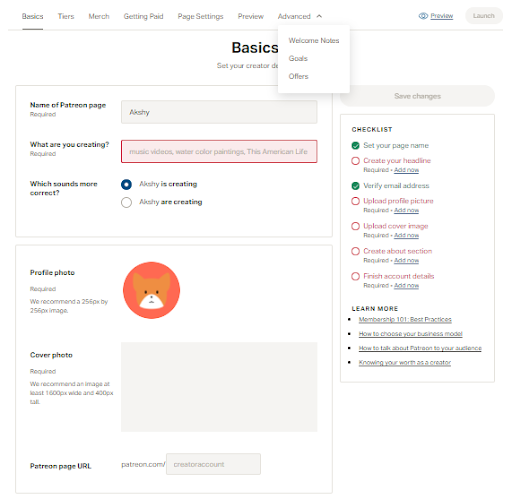This screenshot has height=499, width=512.
Task: Click the Save changes button
Action: 417,96
